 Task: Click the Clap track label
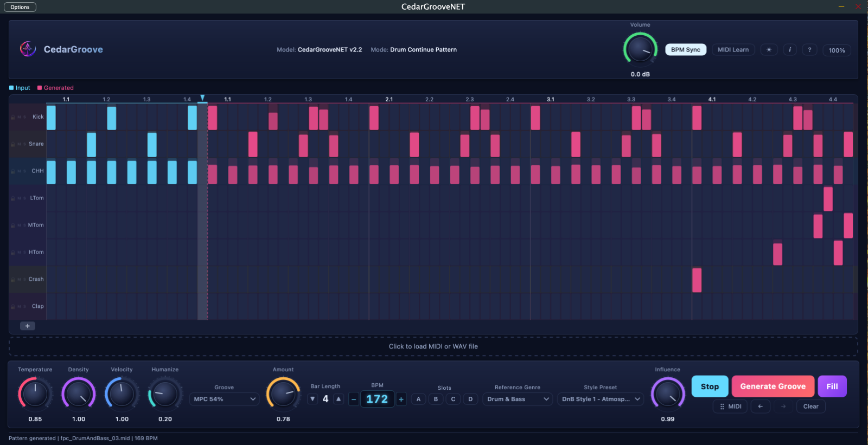pos(38,307)
